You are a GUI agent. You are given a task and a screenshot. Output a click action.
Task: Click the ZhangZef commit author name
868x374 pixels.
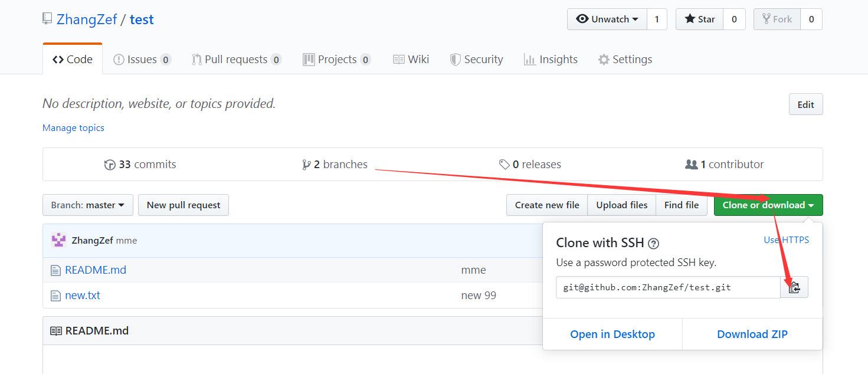(92, 240)
